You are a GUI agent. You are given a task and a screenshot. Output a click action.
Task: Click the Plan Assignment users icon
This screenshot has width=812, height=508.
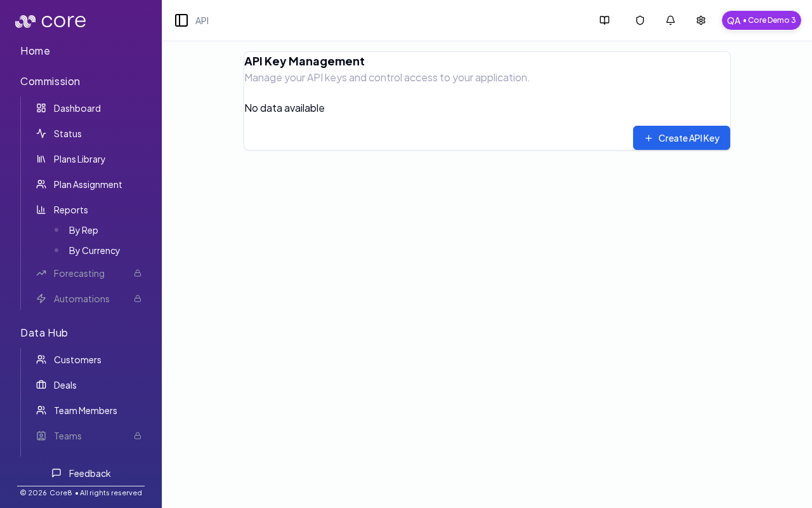(41, 184)
